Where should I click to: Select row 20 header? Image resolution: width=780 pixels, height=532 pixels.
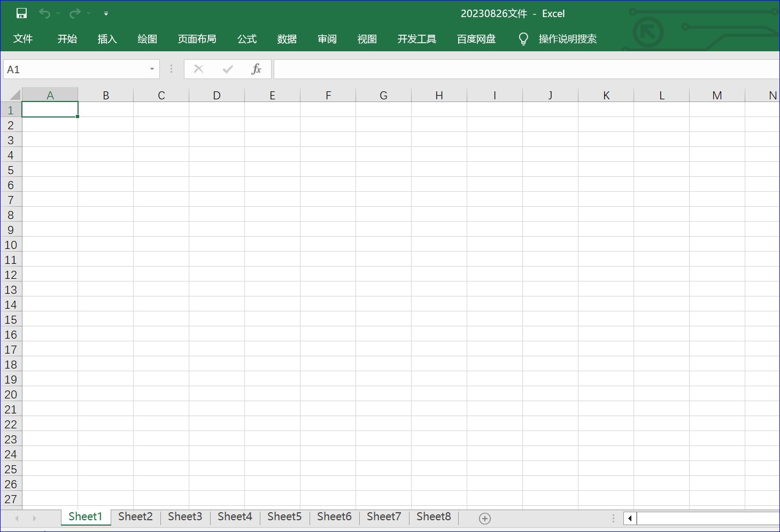[x=11, y=394]
